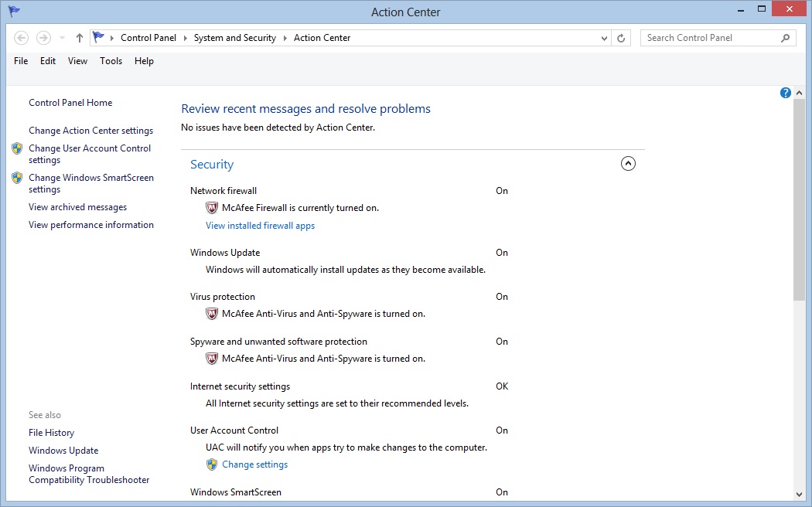The image size is (812, 507).
Task: Click the up one level arrow
Action: point(80,38)
